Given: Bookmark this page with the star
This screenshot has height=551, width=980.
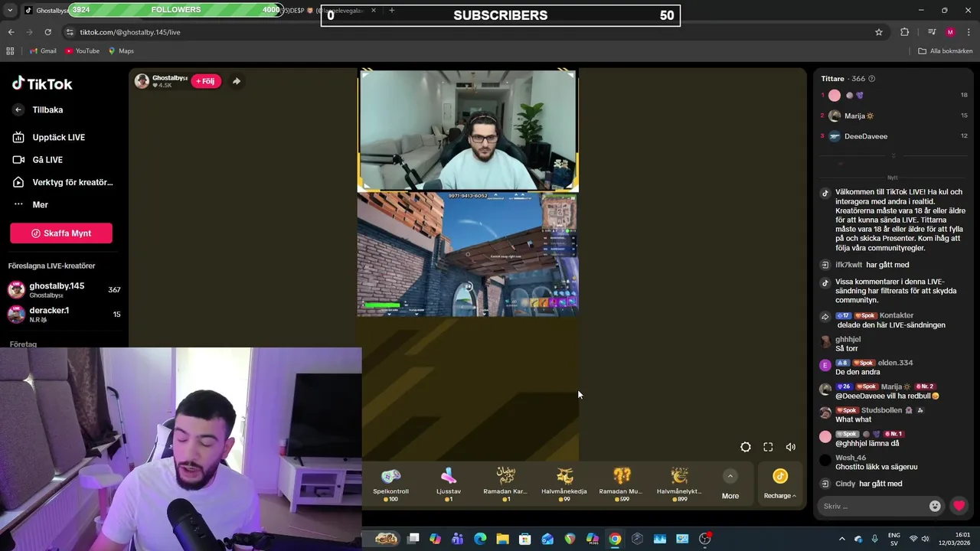Looking at the screenshot, I should tap(879, 32).
